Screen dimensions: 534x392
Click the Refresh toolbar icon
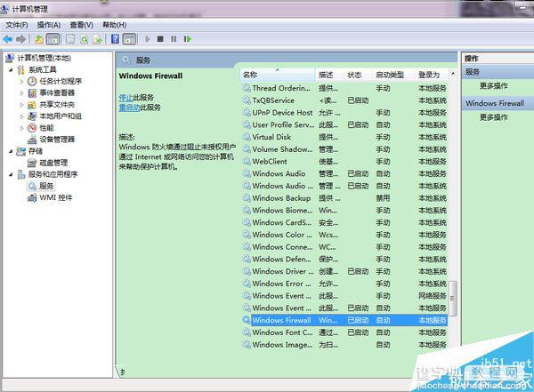coord(84,39)
